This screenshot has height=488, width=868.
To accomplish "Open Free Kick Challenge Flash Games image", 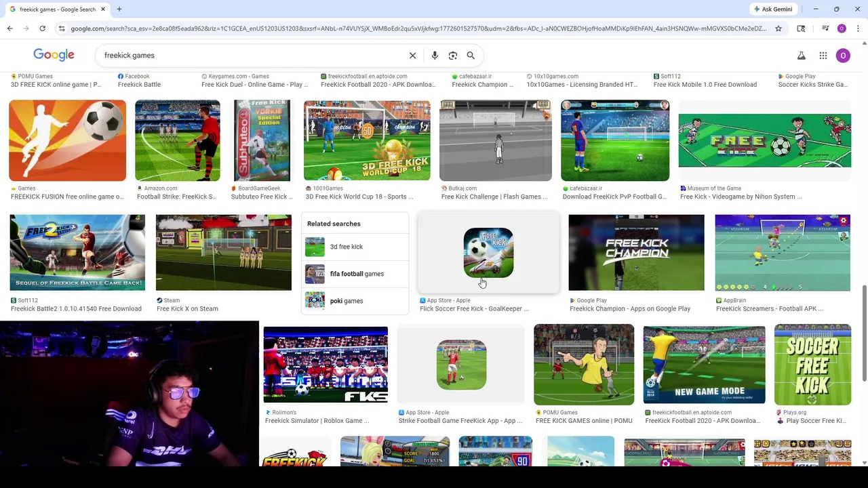I will point(495,140).
